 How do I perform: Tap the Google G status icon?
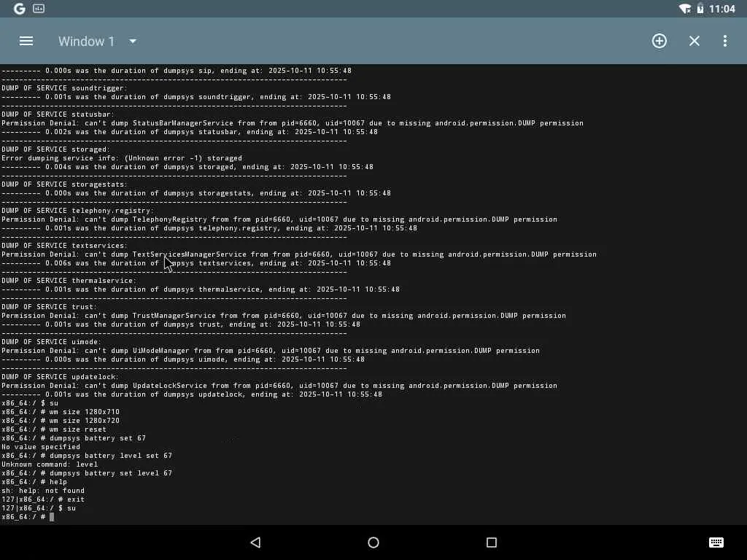coord(20,9)
